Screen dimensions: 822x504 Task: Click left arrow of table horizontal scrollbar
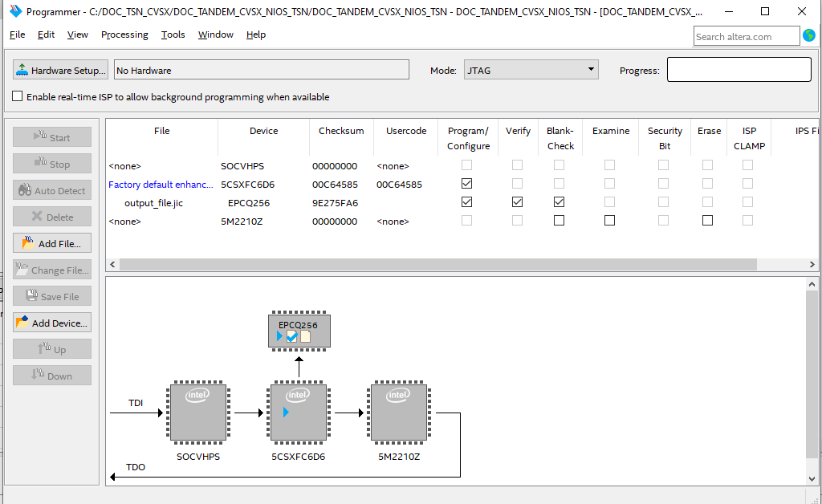pyautogui.click(x=112, y=265)
